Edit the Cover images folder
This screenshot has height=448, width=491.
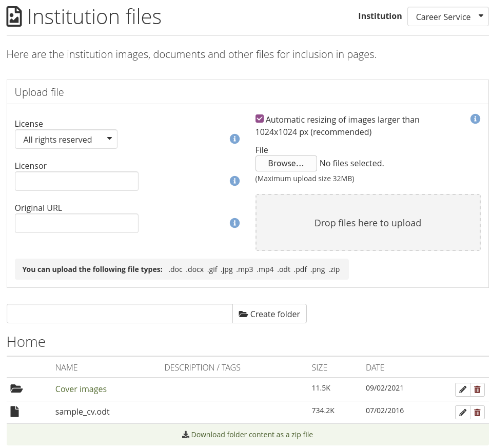[463, 390]
